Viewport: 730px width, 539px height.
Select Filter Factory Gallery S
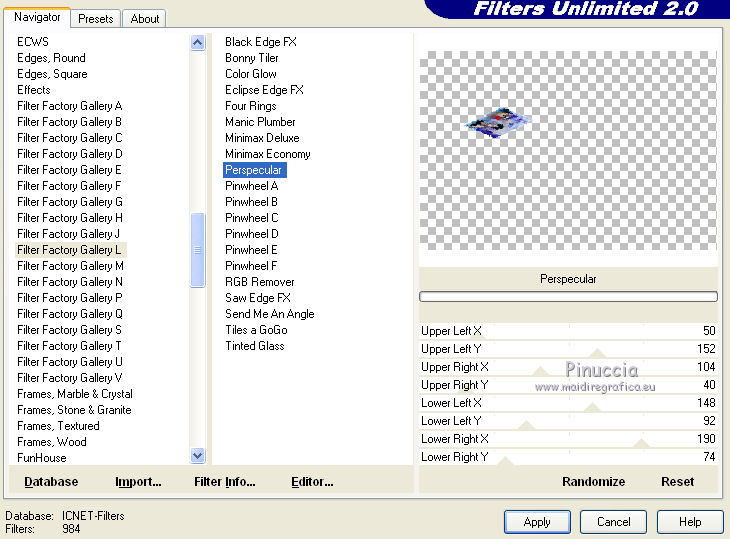(x=69, y=330)
